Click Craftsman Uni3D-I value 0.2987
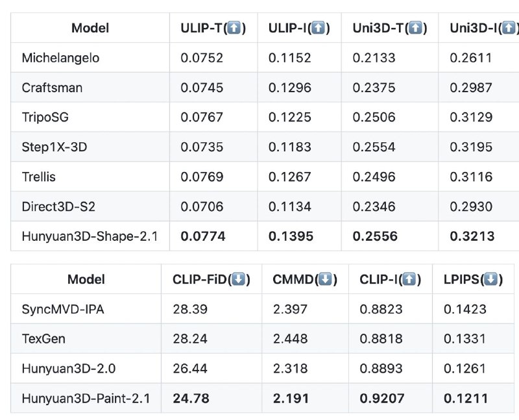The width and height of the screenshot is (519, 420). 471,88
